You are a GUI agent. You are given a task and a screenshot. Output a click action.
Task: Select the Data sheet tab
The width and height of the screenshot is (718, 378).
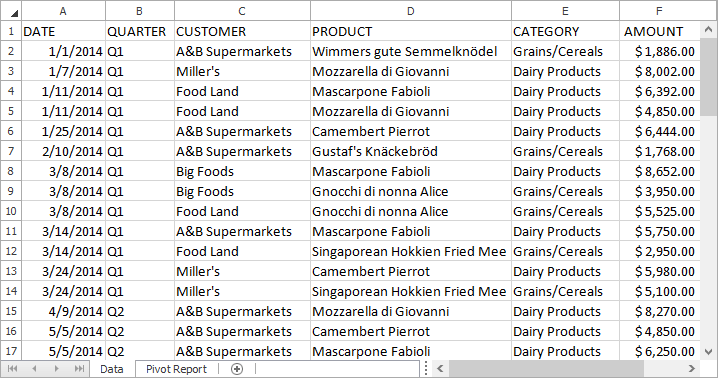[x=112, y=369]
